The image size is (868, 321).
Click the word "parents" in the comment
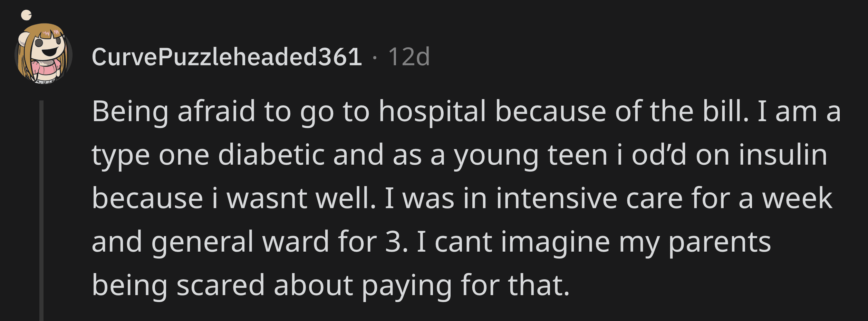click(x=720, y=242)
